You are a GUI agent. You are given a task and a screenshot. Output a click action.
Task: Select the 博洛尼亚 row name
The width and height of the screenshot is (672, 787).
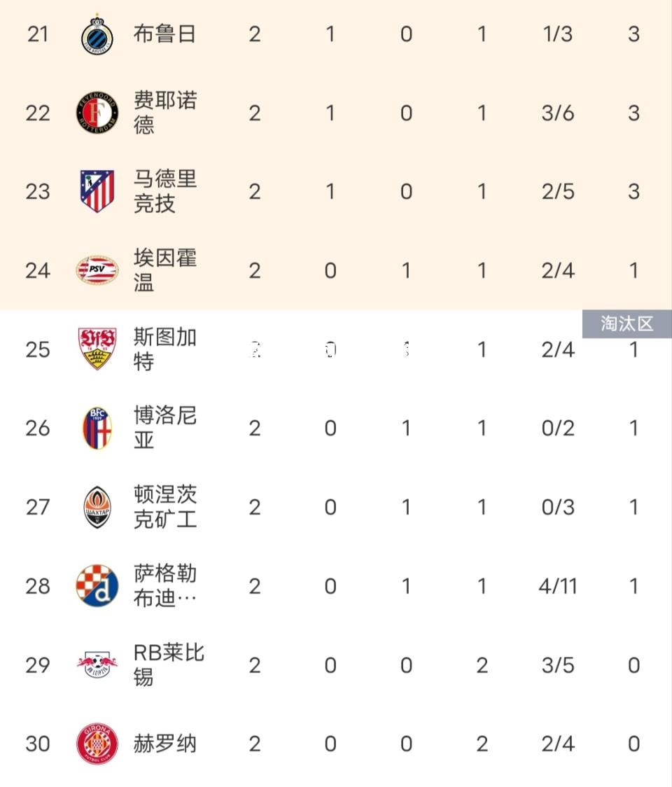click(x=165, y=428)
